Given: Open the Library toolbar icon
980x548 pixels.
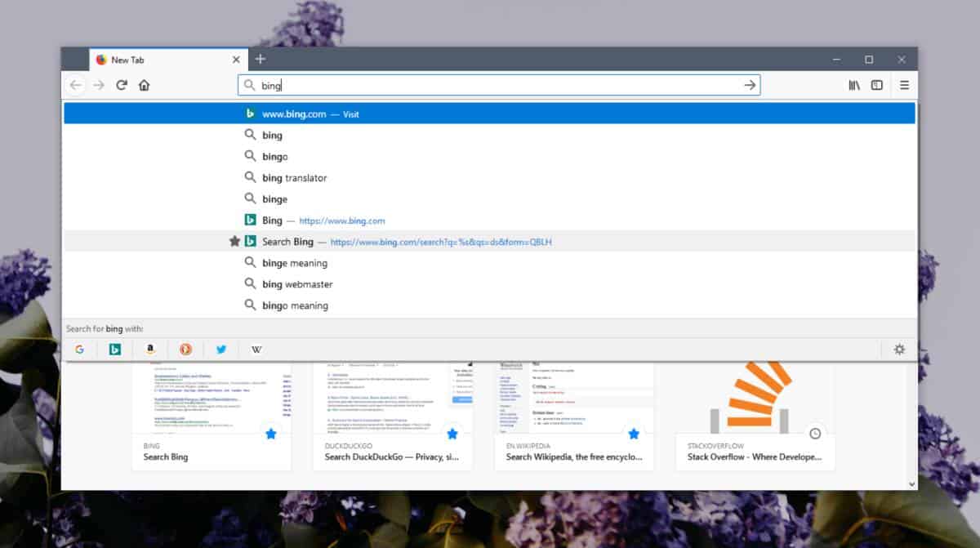Looking at the screenshot, I should [854, 85].
